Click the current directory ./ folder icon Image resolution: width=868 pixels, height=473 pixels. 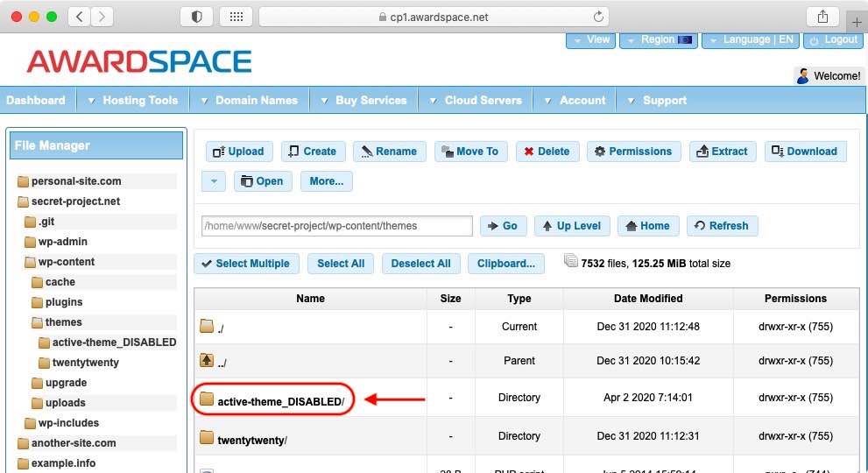click(x=207, y=326)
